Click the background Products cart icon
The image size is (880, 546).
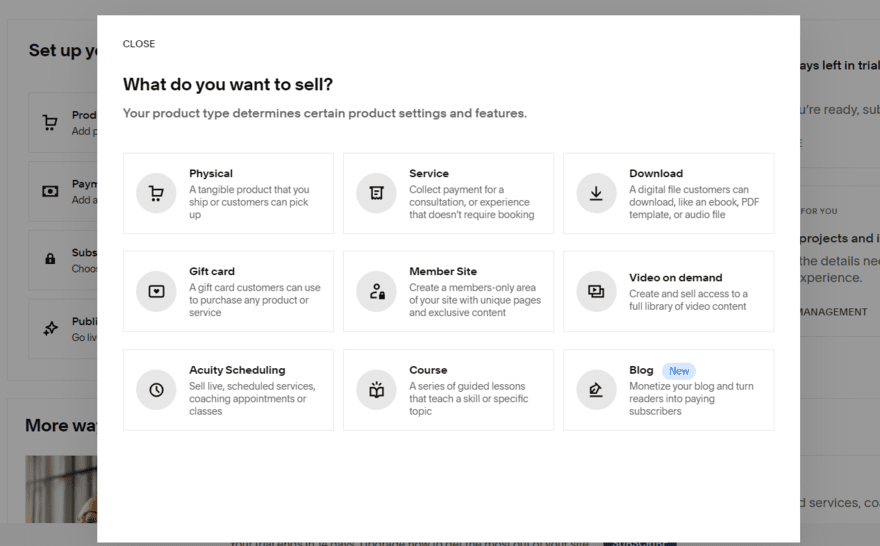(50, 122)
